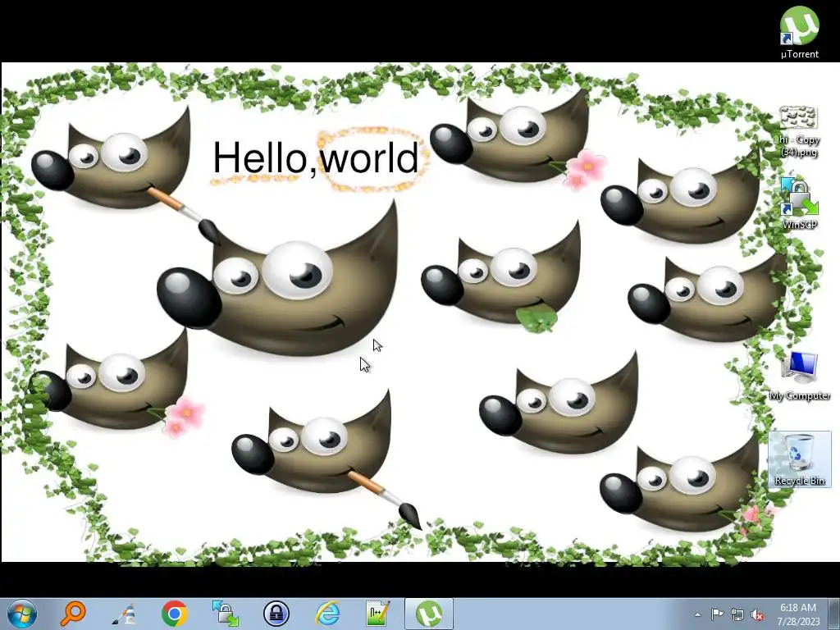
Task: Open the Action Center flag icon
Action: click(x=717, y=614)
